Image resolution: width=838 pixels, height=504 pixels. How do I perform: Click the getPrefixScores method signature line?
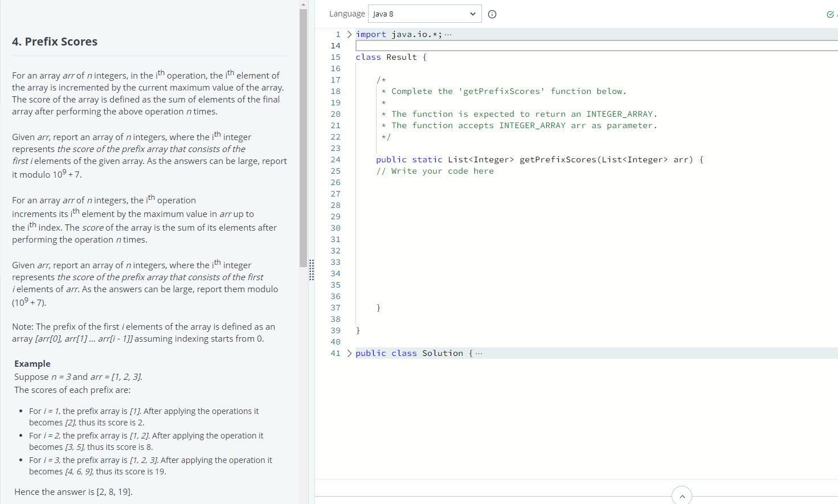point(539,159)
